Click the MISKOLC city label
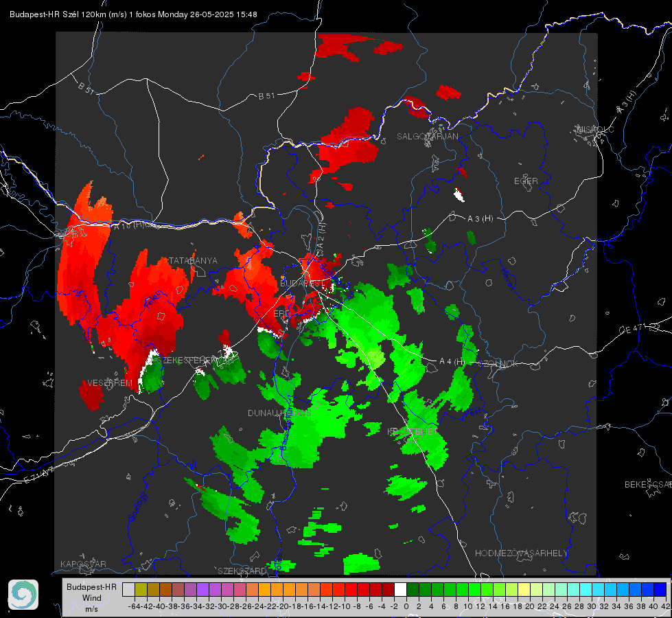The width and height of the screenshot is (672, 618). [595, 129]
